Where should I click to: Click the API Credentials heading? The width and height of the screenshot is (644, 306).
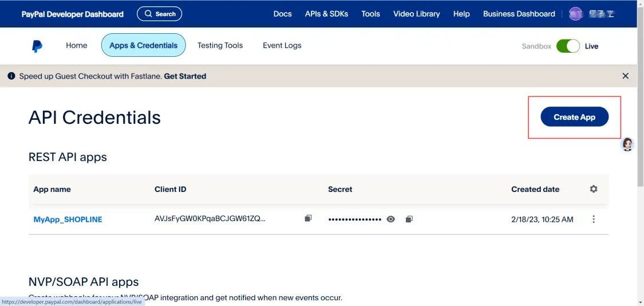(94, 117)
